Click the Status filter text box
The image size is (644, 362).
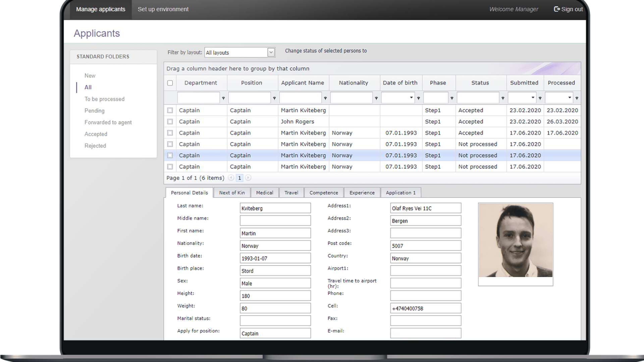[478, 98]
